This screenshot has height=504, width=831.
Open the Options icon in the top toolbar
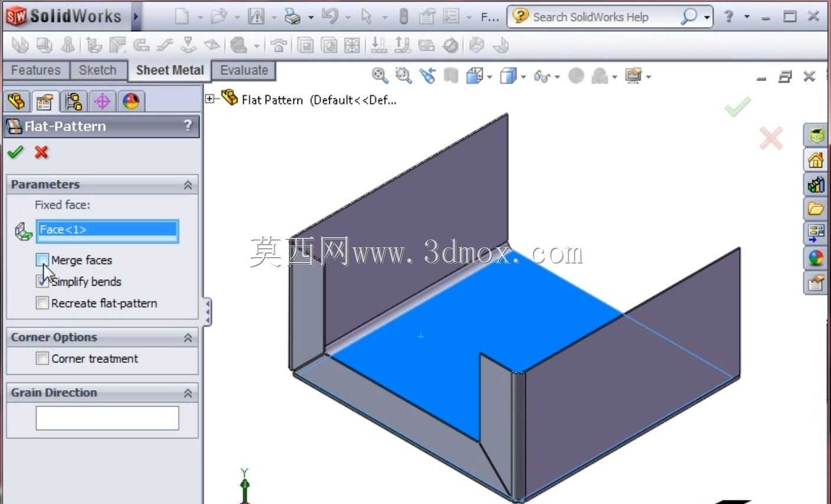tap(452, 17)
